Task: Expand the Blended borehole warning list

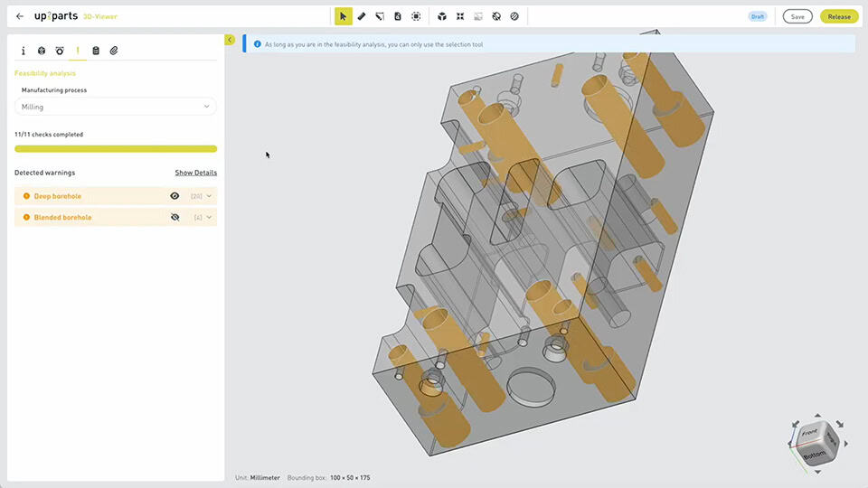Action: 209,218
